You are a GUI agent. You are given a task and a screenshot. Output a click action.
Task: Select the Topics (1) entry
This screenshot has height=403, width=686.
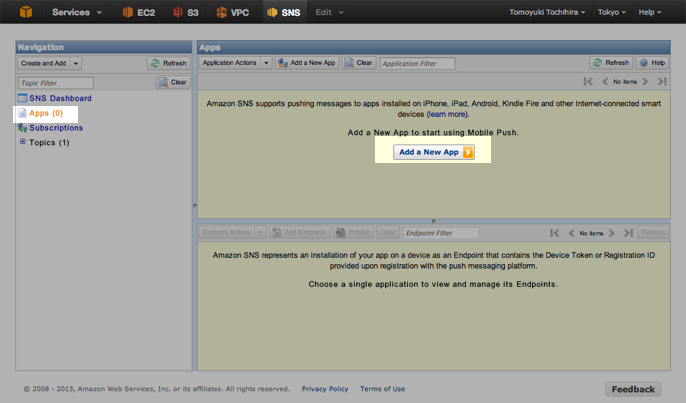pos(49,143)
